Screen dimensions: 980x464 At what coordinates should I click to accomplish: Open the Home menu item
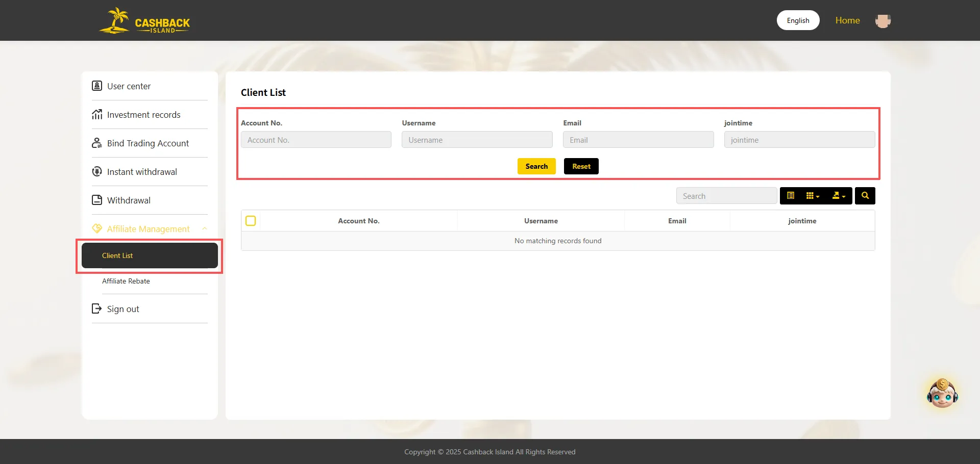click(847, 20)
